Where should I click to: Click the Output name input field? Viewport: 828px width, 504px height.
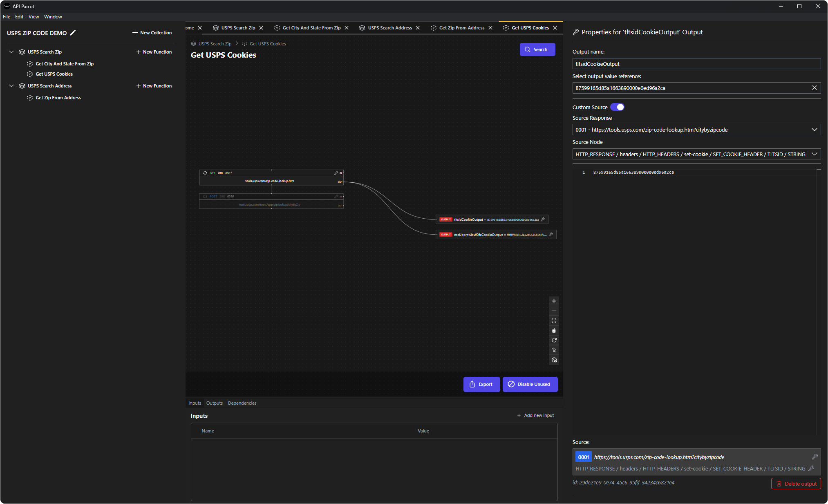696,64
